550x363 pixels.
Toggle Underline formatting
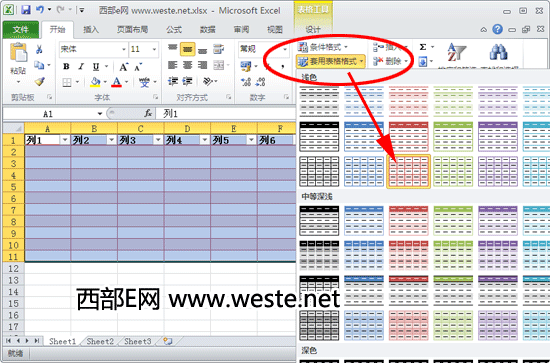point(96,67)
